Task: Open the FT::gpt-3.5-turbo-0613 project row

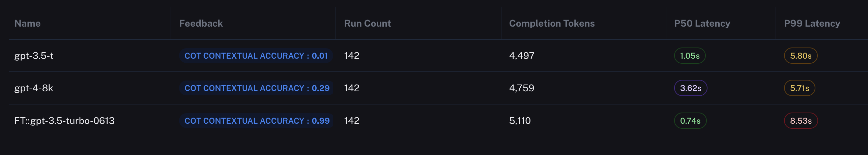Action: (x=64, y=121)
